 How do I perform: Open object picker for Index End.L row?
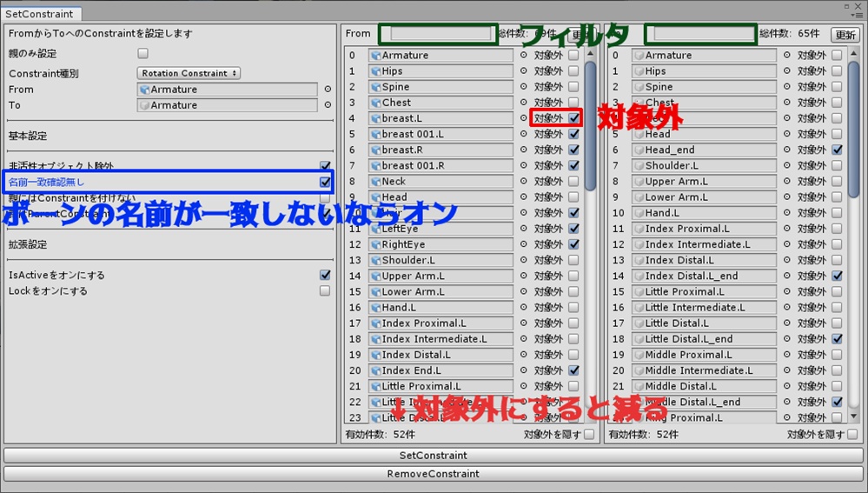coord(523,370)
